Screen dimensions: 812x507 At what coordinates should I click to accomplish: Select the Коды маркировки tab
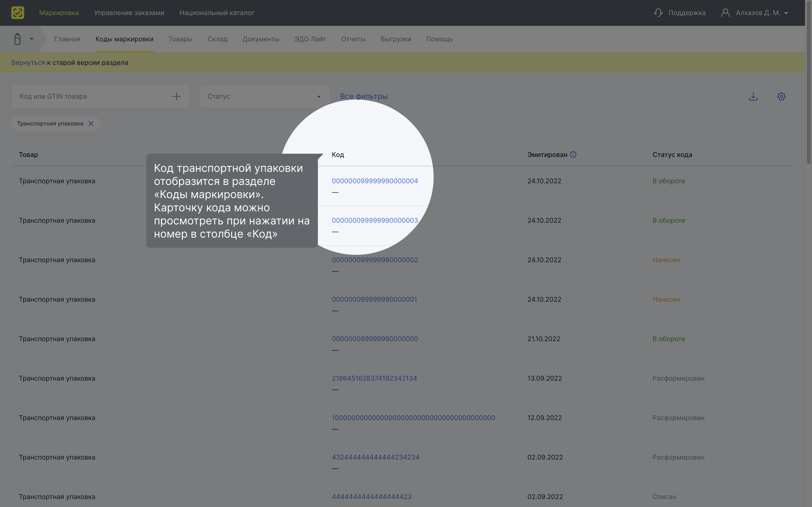click(124, 39)
